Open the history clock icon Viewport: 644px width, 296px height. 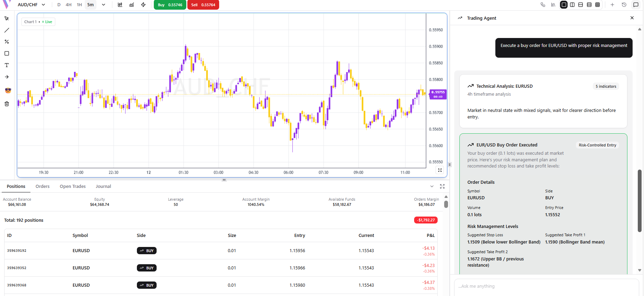pos(624,5)
